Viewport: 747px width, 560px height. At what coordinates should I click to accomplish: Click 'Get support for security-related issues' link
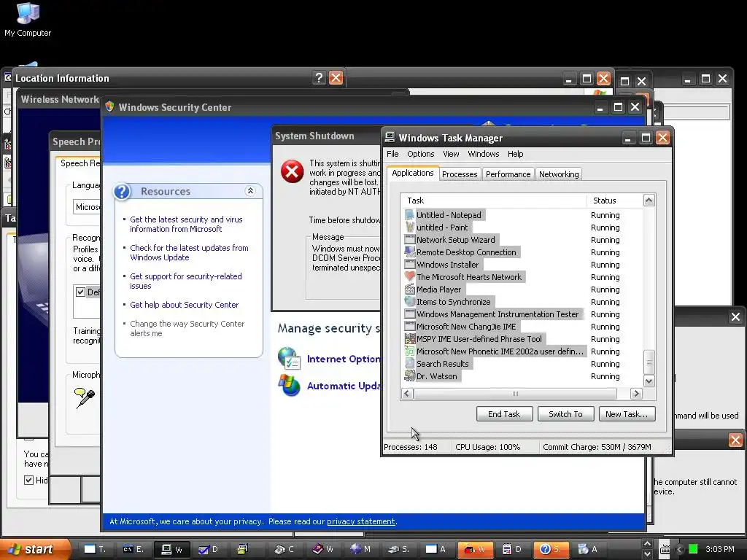click(x=186, y=281)
